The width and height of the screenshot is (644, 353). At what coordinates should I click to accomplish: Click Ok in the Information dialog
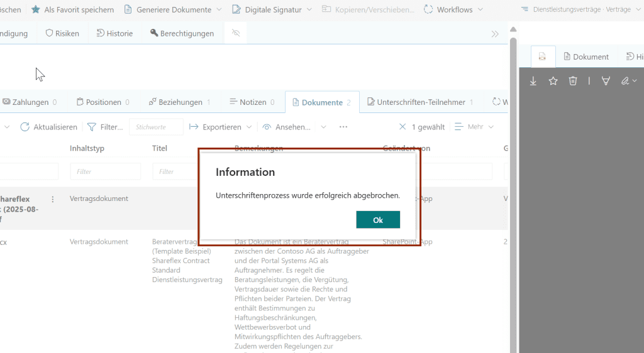click(377, 220)
